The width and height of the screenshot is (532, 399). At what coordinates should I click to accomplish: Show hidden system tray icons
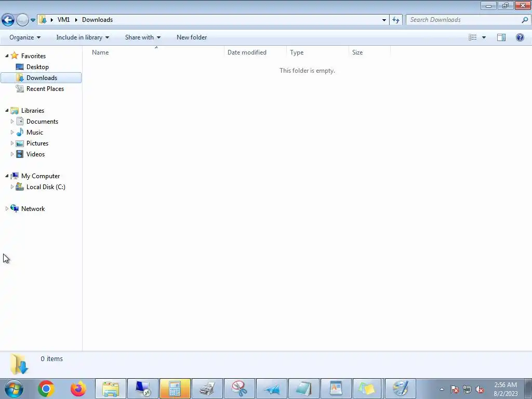tap(442, 389)
